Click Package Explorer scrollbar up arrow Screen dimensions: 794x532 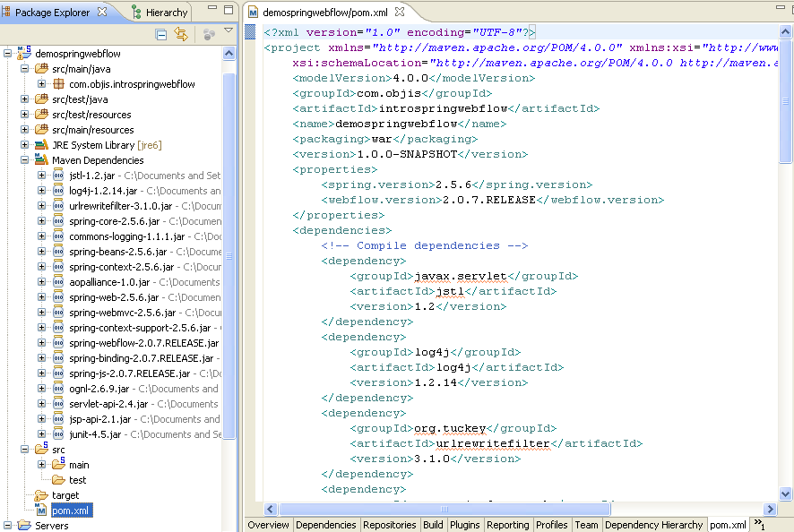pos(229,53)
